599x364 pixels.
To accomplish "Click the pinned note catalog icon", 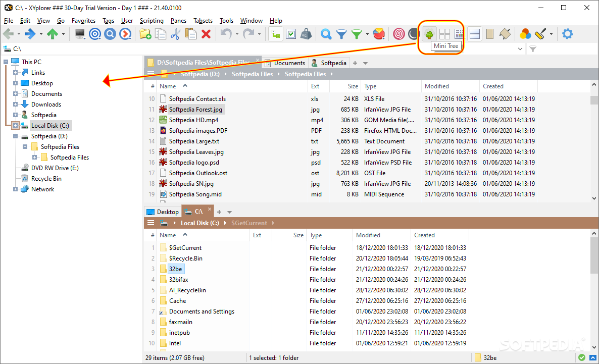I will (x=505, y=34).
